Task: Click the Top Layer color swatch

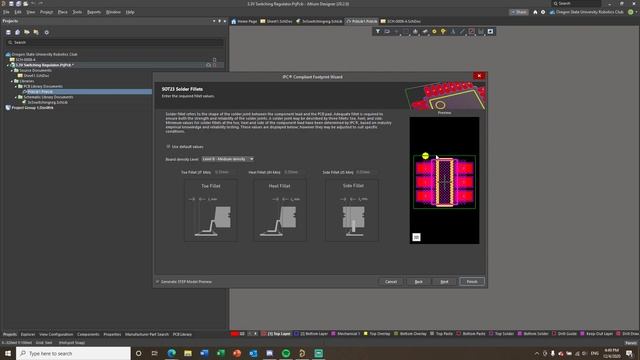Action: [264, 334]
